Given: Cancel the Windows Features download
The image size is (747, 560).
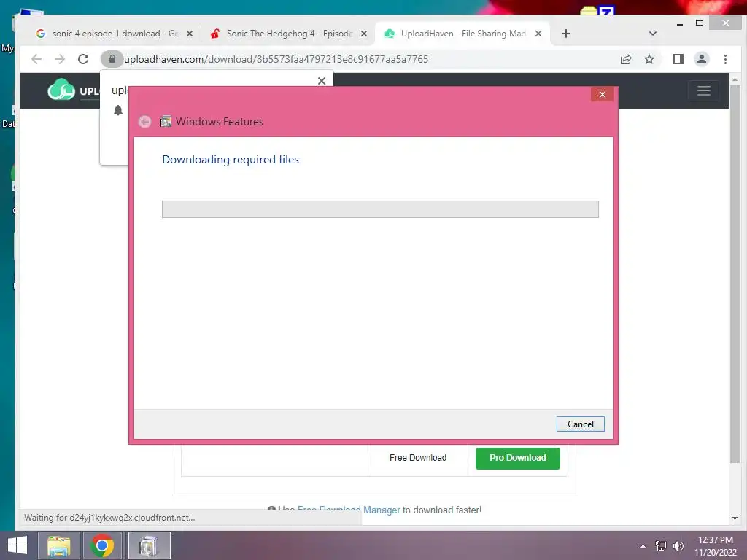Looking at the screenshot, I should [580, 424].
